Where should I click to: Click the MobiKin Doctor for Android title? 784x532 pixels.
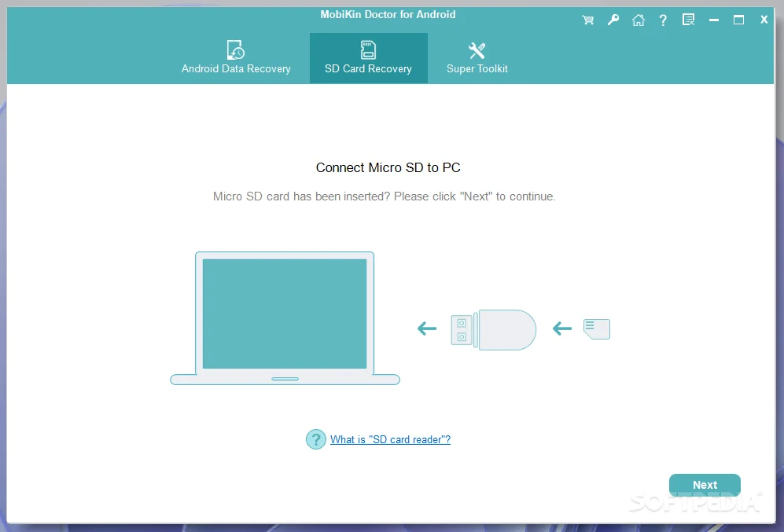point(388,13)
